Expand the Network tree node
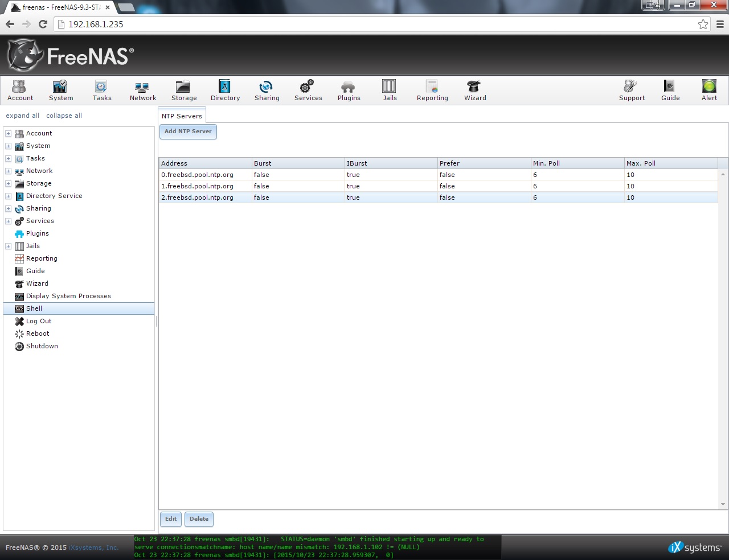 click(8, 171)
